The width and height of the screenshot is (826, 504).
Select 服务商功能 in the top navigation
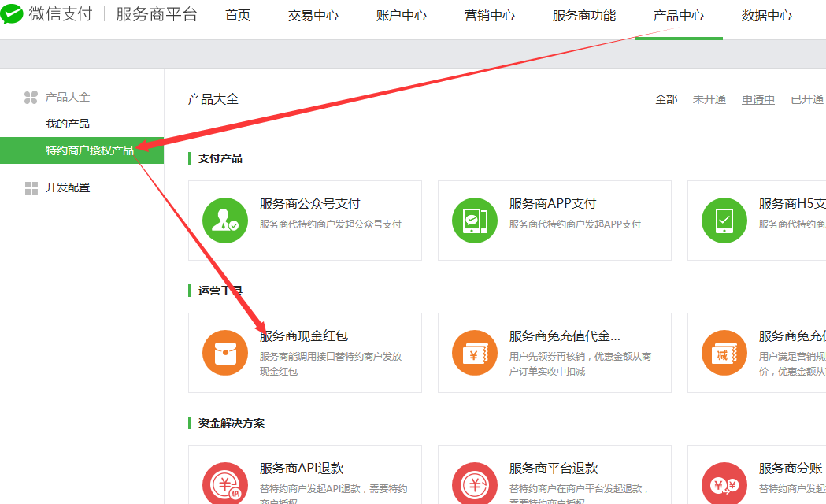point(584,15)
